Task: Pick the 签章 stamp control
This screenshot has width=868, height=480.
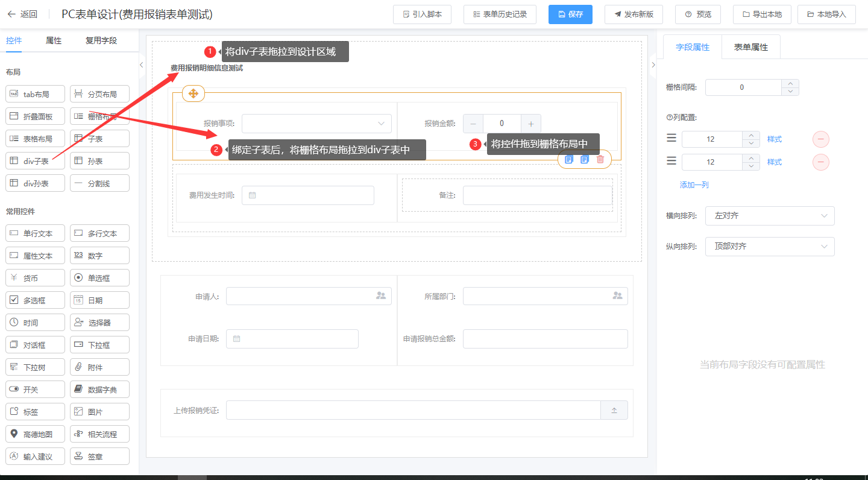Action: click(x=99, y=456)
